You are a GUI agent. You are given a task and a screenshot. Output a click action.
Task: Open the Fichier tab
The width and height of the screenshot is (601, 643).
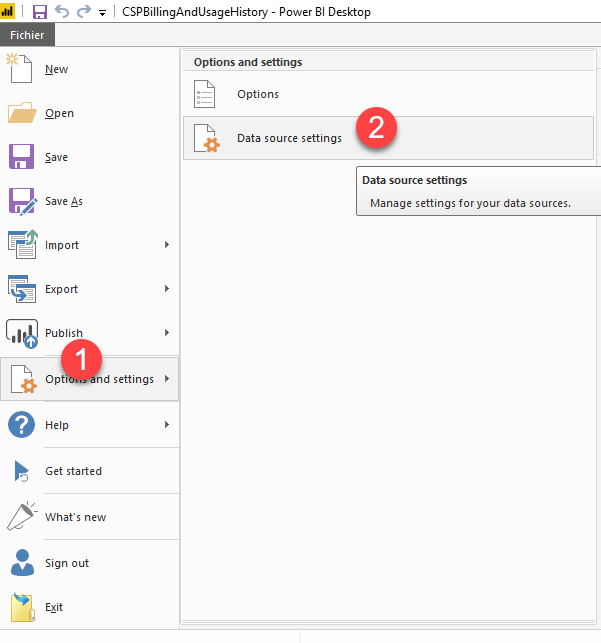[27, 35]
